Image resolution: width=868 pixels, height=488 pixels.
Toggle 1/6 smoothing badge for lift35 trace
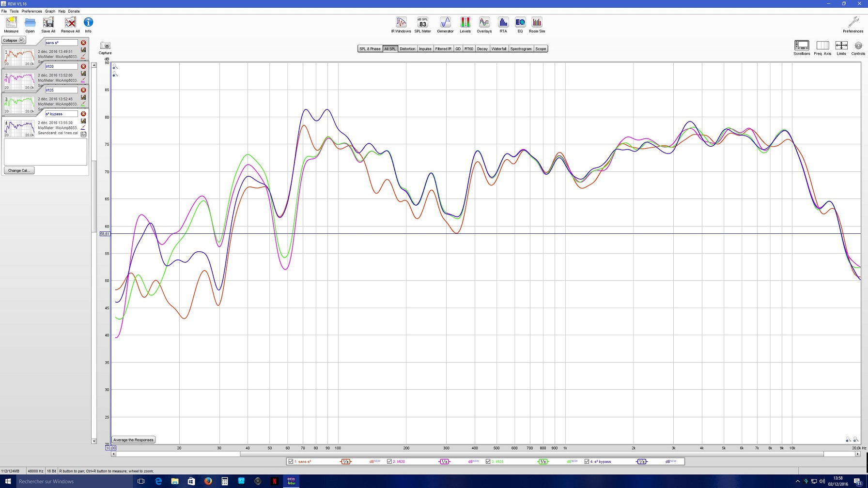tap(543, 461)
